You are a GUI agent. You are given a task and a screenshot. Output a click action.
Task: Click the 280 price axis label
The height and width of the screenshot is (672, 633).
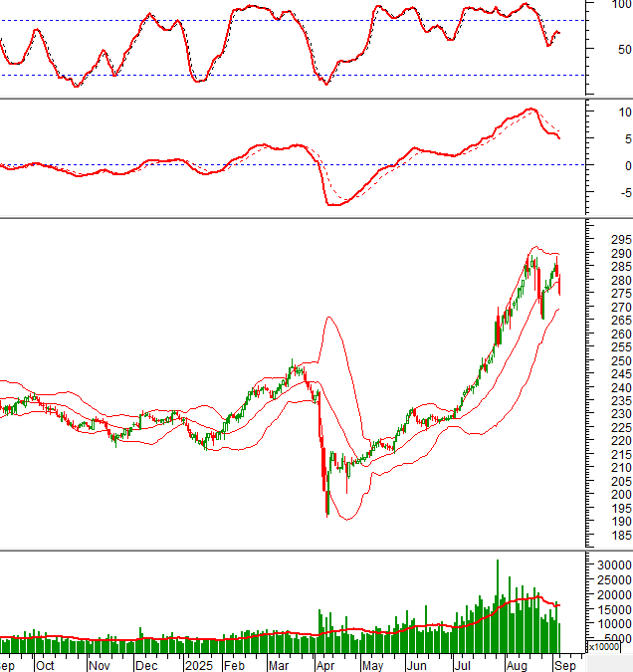[621, 281]
